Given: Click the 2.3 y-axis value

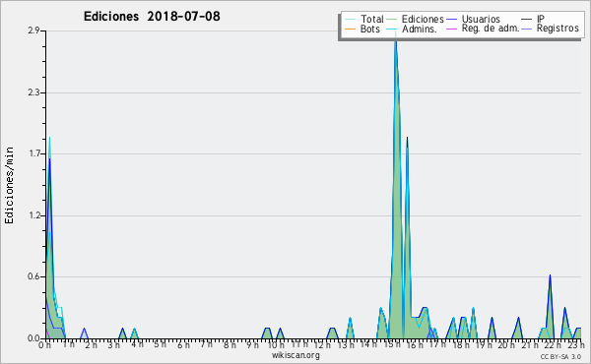Looking at the screenshot, I should [33, 92].
